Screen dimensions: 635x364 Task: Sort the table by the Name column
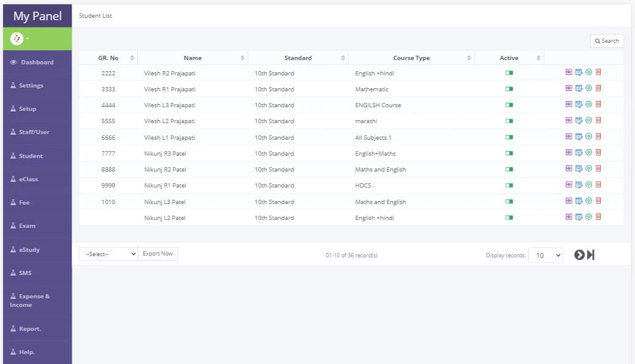pyautogui.click(x=192, y=57)
